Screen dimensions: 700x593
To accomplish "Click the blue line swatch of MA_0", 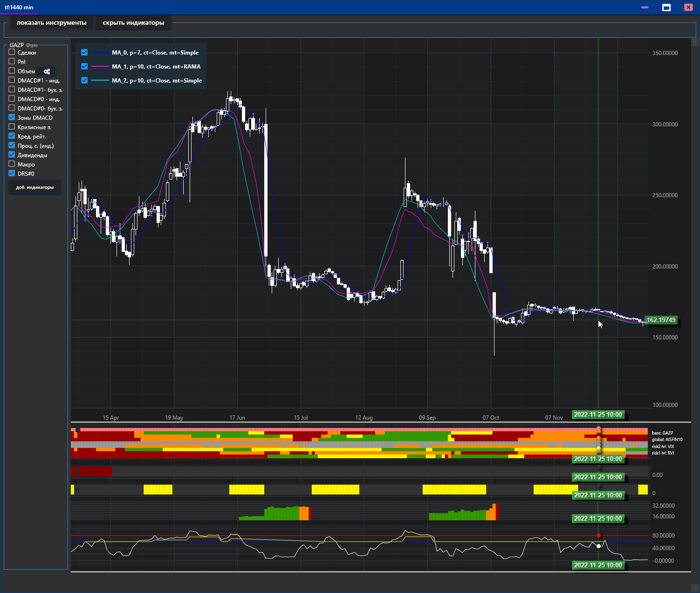I will pyautogui.click(x=100, y=53).
